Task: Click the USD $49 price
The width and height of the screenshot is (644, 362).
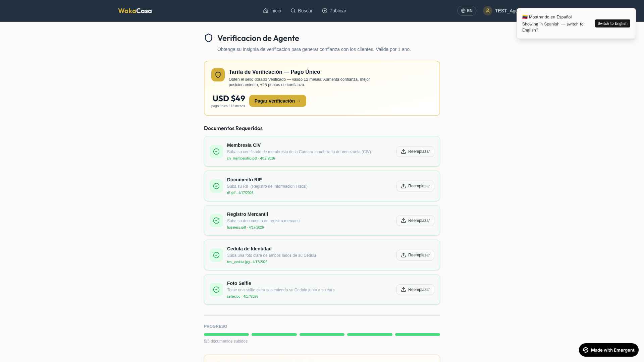Action: tap(229, 99)
